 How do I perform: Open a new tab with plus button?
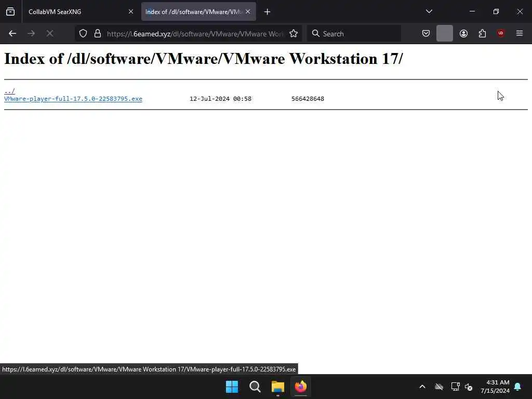268,12
